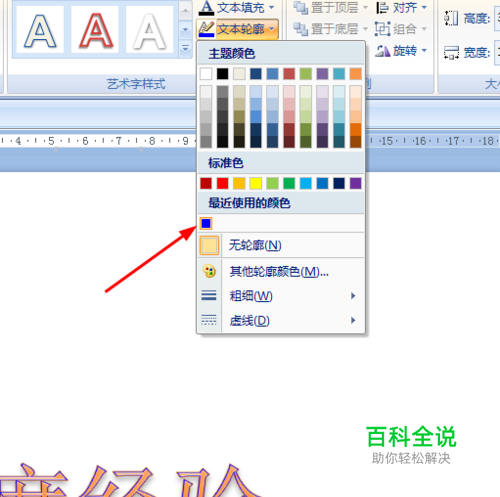
Task: Expand the Send to Back dropdown arrow
Action: tap(365, 29)
